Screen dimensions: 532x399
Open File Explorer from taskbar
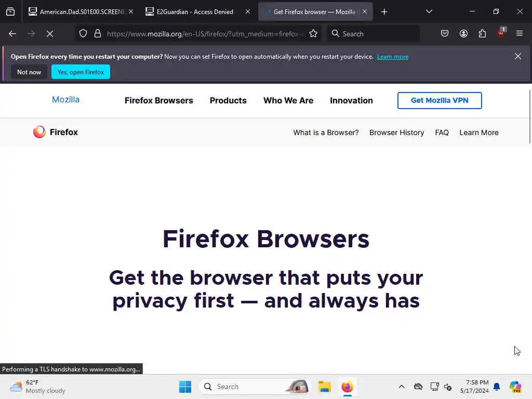(x=324, y=387)
